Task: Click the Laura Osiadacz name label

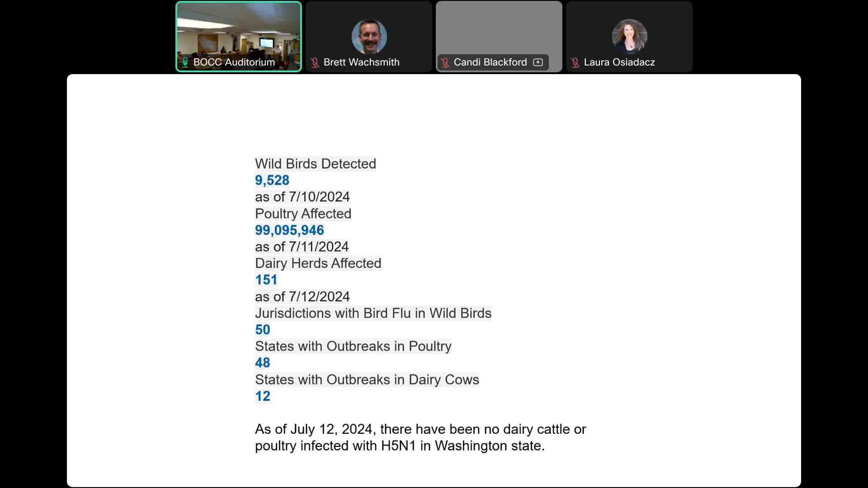Action: pos(619,62)
